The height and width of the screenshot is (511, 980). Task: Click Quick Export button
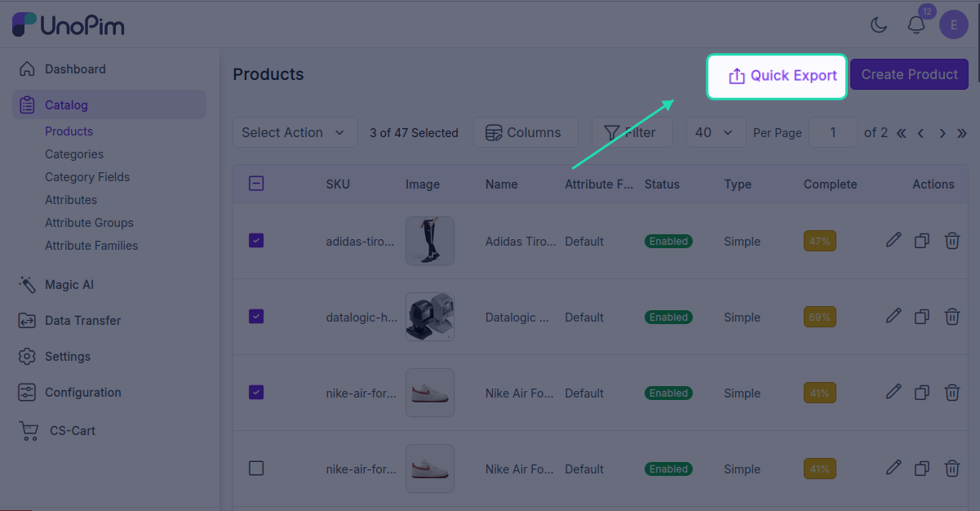point(777,76)
